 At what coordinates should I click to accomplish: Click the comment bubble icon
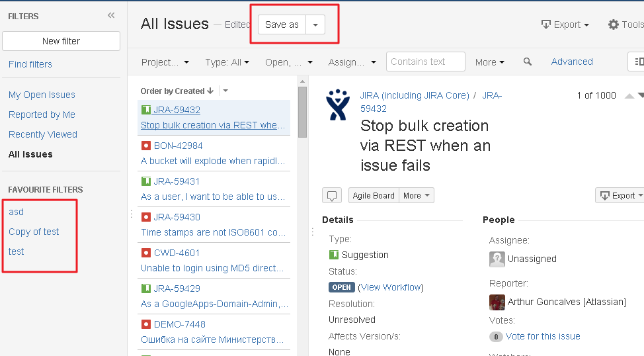tap(332, 196)
